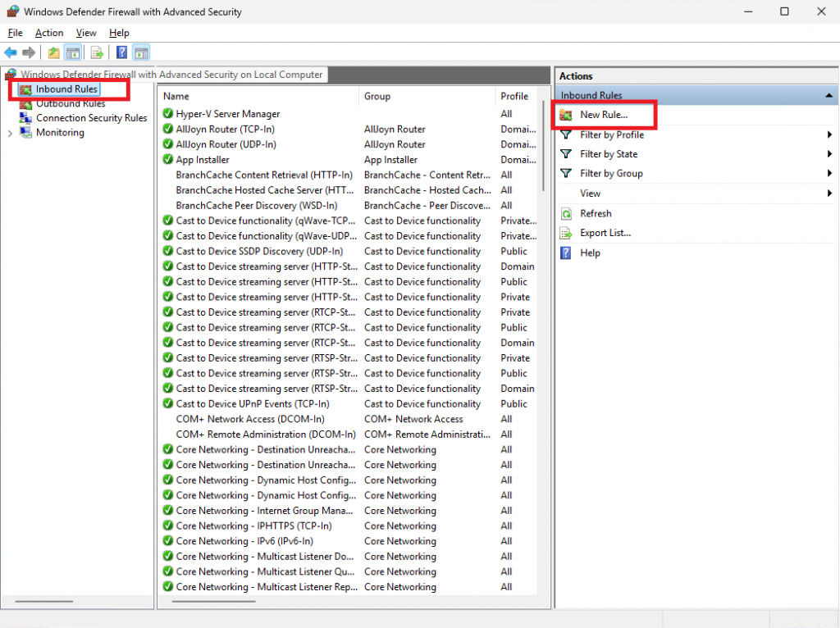This screenshot has width=840, height=628.
Task: Open the Action menu
Action: click(x=48, y=33)
